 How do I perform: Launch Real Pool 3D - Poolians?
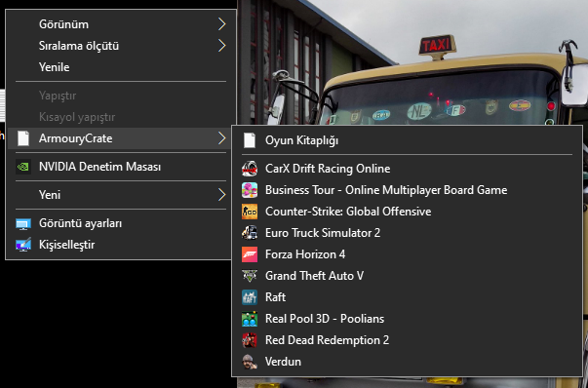coord(408,319)
